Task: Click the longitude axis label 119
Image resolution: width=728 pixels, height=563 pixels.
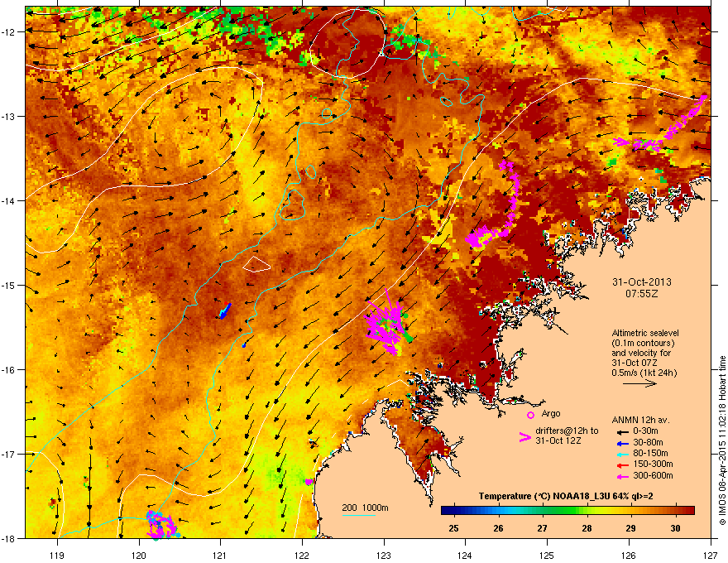Action: coord(57,555)
